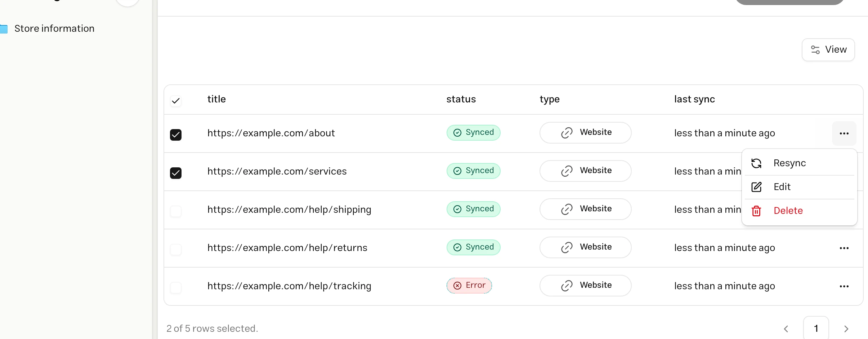Open more actions for help/tracking row
The image size is (868, 339).
[844, 286]
